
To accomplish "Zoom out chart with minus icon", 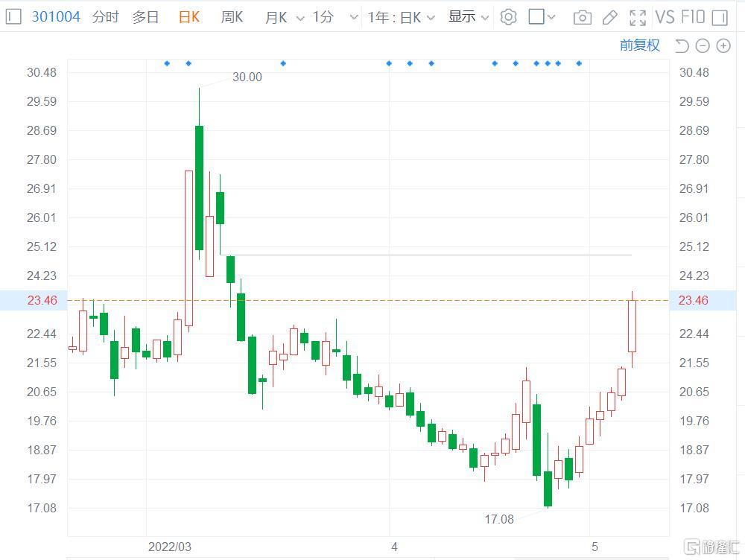I will click(x=703, y=46).
